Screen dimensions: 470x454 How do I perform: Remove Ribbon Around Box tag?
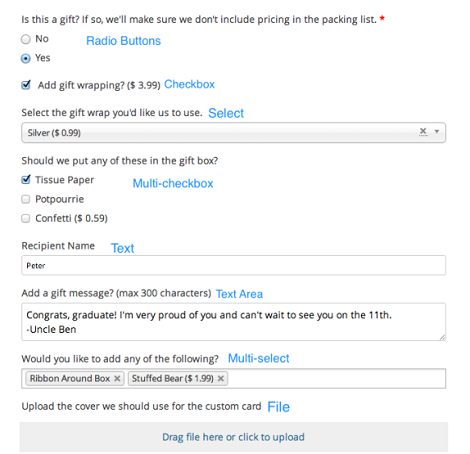coord(117,378)
